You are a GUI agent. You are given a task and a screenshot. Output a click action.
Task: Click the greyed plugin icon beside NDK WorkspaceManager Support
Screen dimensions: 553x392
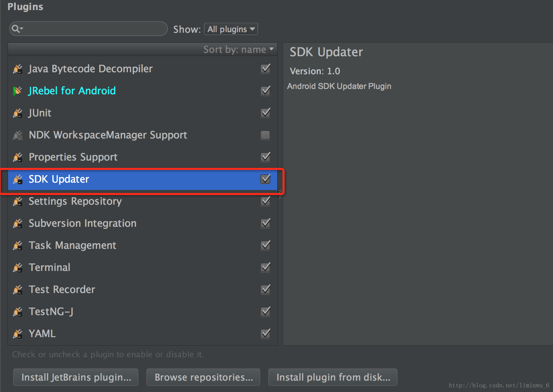(x=18, y=135)
